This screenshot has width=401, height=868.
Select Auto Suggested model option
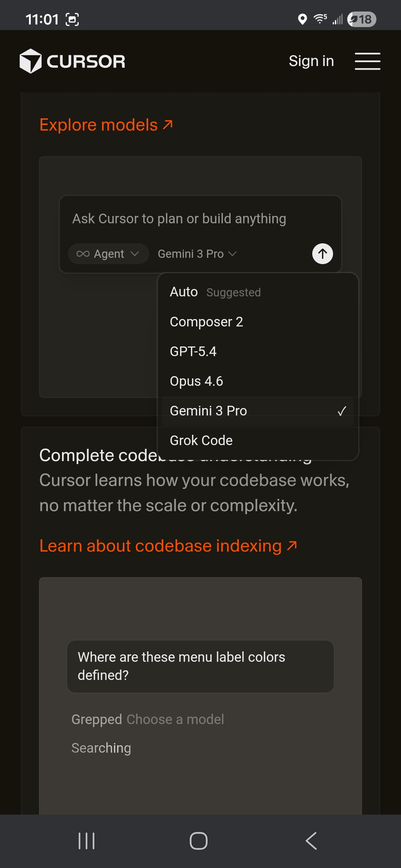(x=258, y=292)
